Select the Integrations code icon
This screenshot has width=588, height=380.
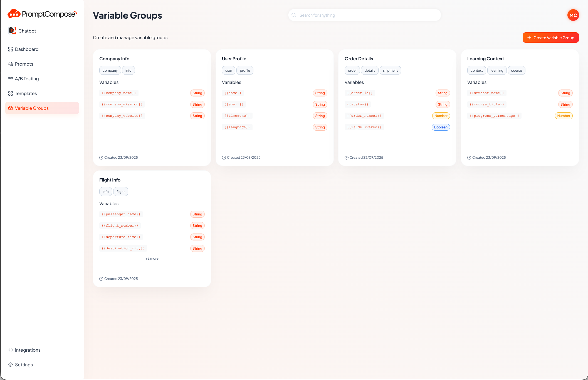tap(11, 350)
